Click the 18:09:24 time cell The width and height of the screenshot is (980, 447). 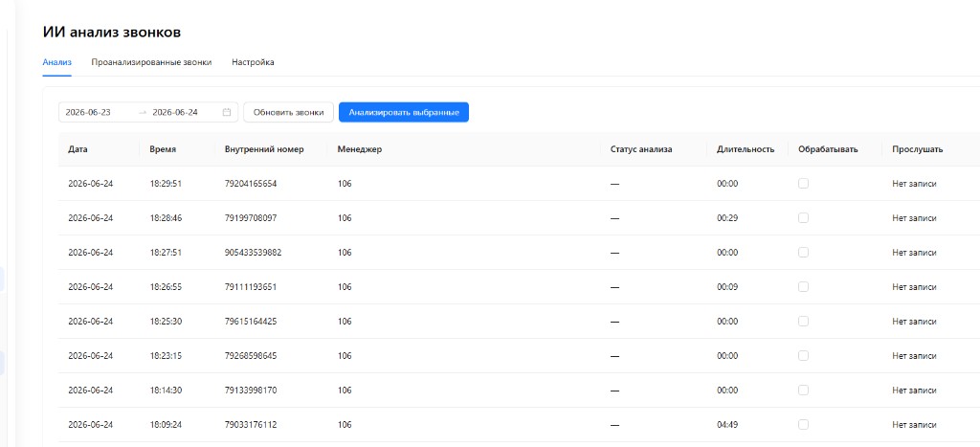(x=166, y=424)
